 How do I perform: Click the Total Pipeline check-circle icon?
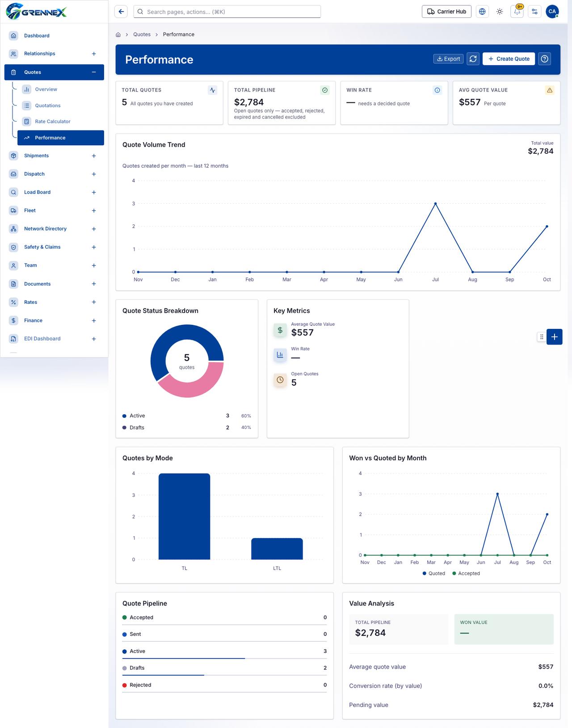click(325, 90)
